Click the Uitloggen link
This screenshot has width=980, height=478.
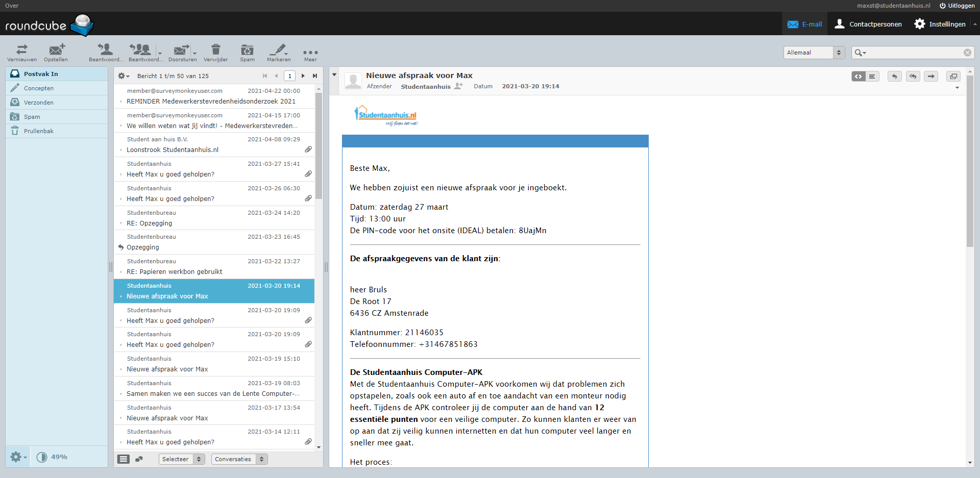(957, 6)
